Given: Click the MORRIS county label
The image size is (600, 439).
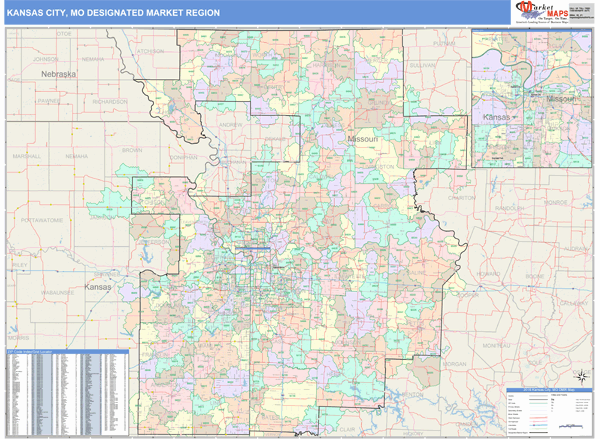Looking at the screenshot, I should coord(19,338).
